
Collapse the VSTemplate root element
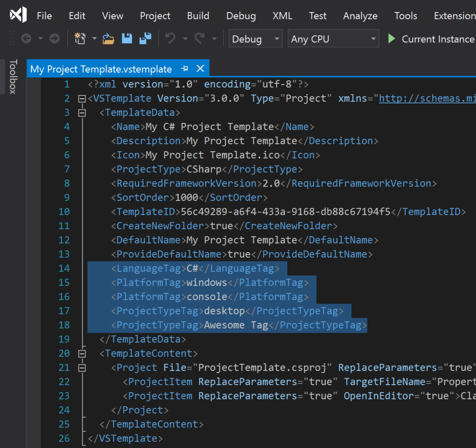click(81, 98)
